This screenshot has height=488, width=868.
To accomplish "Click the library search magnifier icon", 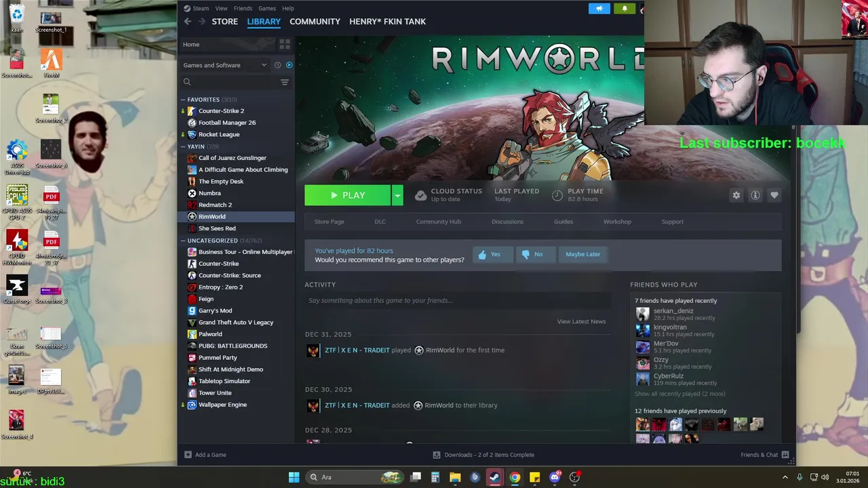I will click(x=187, y=82).
